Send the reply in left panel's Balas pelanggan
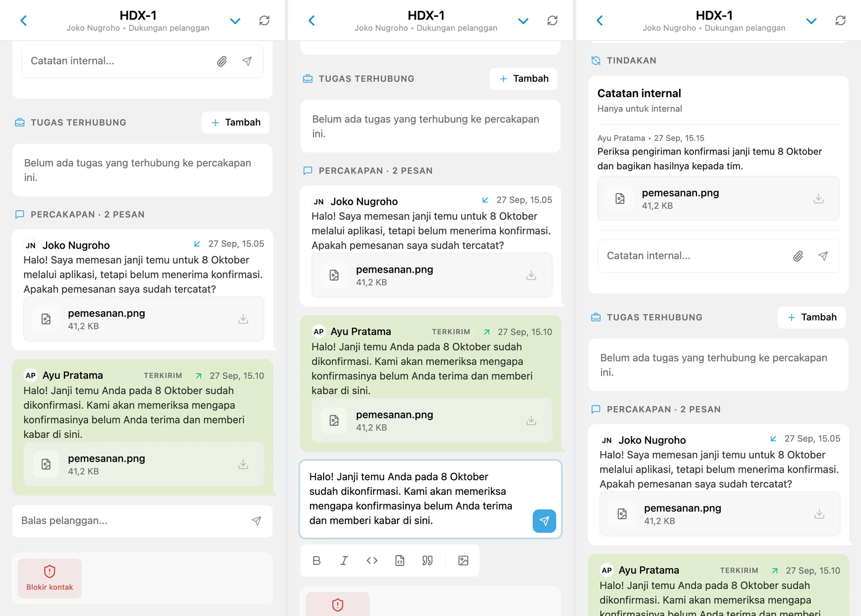The image size is (861, 616). tap(256, 521)
